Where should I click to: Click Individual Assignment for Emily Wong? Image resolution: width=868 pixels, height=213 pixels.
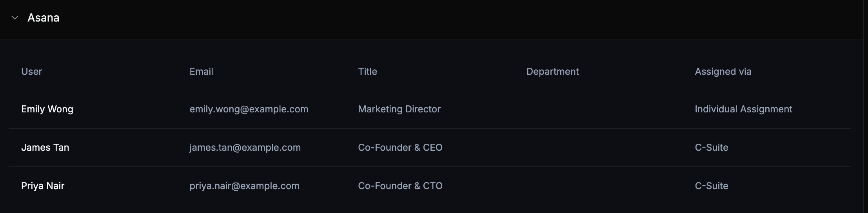click(x=743, y=109)
